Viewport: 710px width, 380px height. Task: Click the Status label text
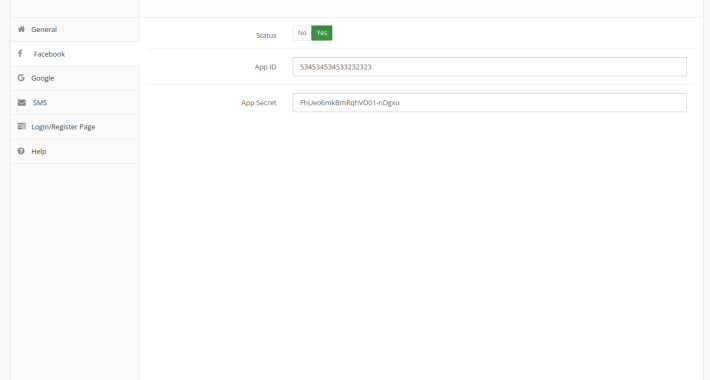pyautogui.click(x=266, y=35)
